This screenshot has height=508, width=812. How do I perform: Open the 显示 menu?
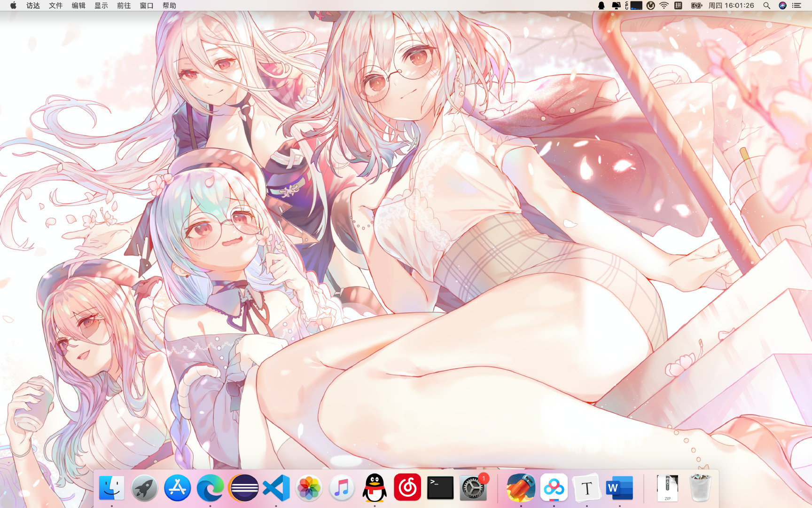coord(101,6)
